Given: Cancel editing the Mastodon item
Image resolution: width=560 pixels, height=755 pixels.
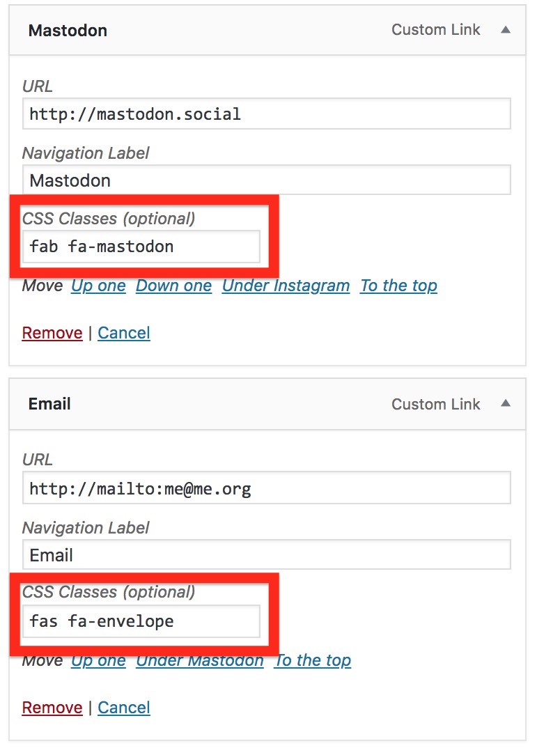Looking at the screenshot, I should [x=124, y=333].
